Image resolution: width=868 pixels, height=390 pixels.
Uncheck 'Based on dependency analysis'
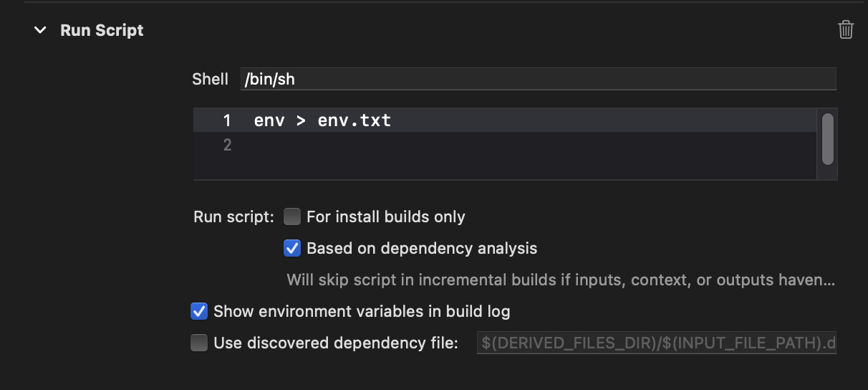tap(292, 248)
